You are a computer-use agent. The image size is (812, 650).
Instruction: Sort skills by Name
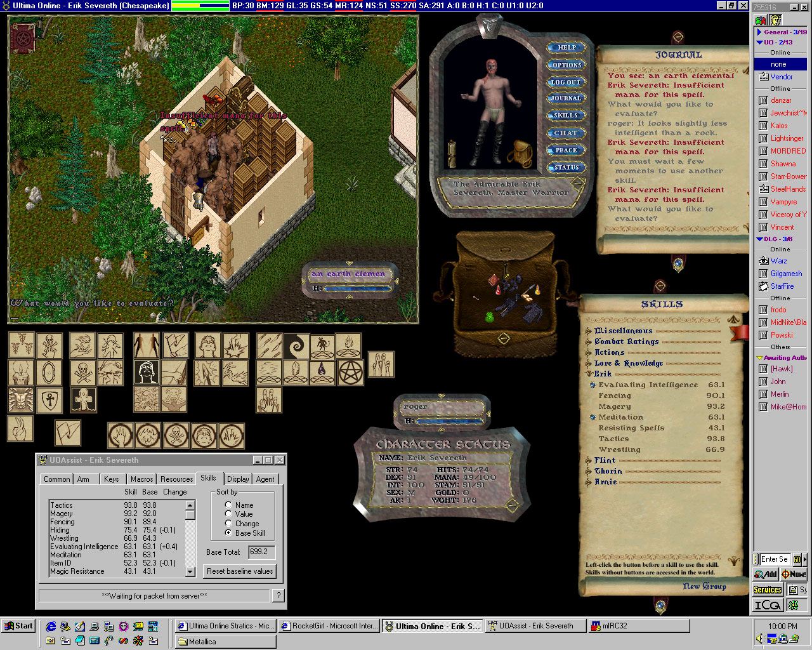pyautogui.click(x=228, y=505)
